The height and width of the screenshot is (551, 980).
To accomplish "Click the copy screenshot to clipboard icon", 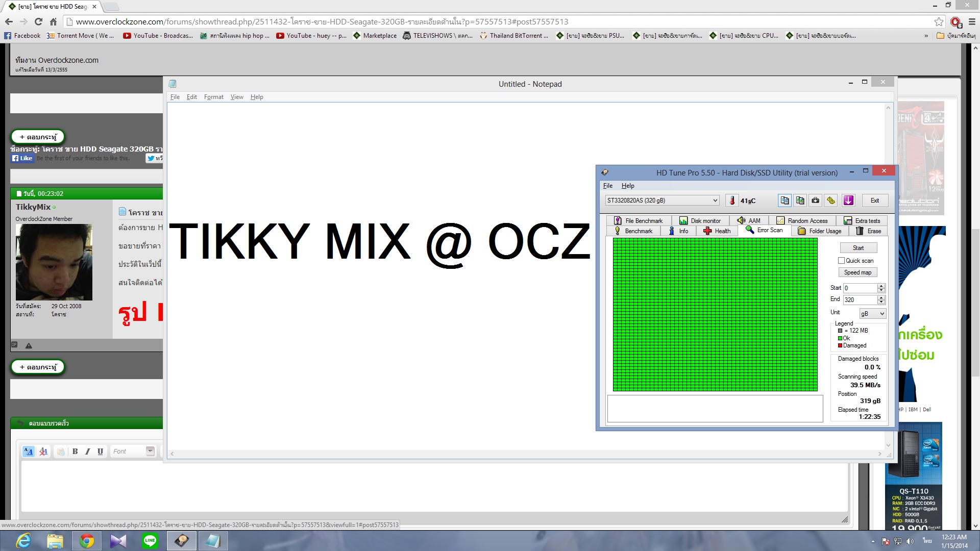I will (x=800, y=201).
